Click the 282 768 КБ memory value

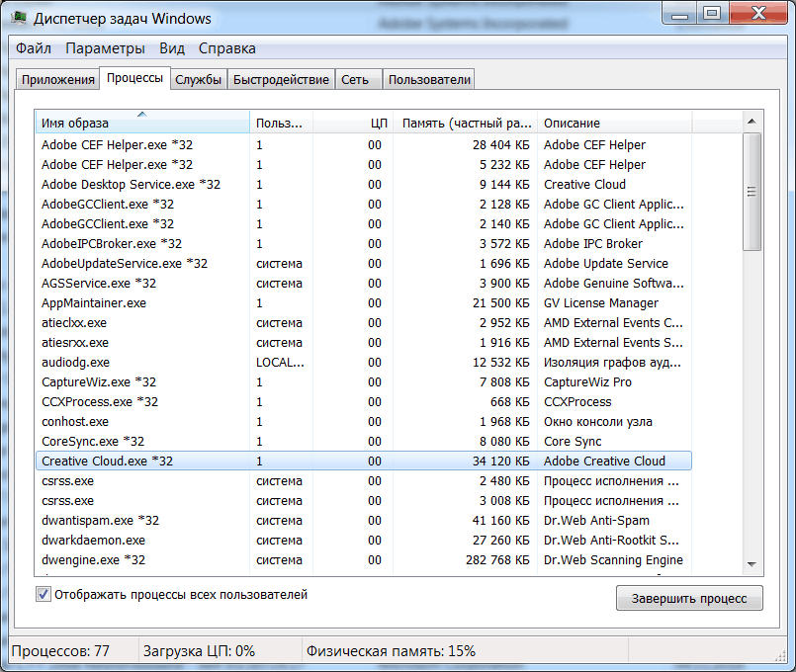coord(497,560)
